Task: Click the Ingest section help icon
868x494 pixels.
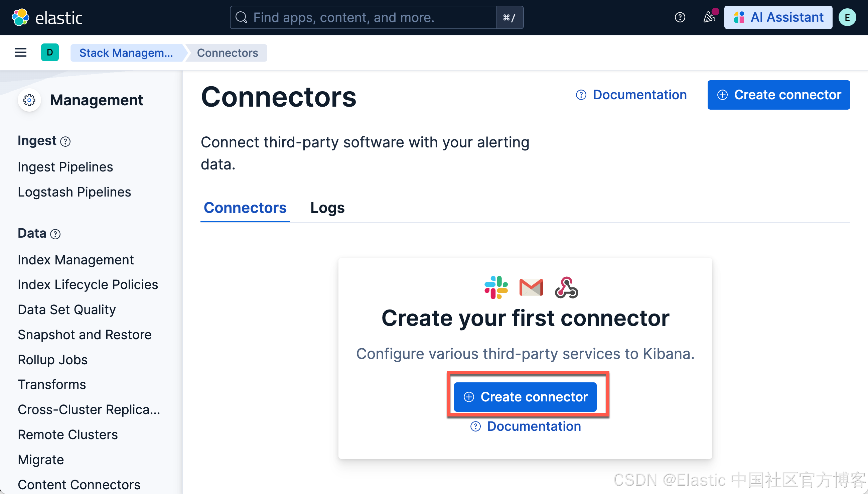Action: pyautogui.click(x=65, y=141)
